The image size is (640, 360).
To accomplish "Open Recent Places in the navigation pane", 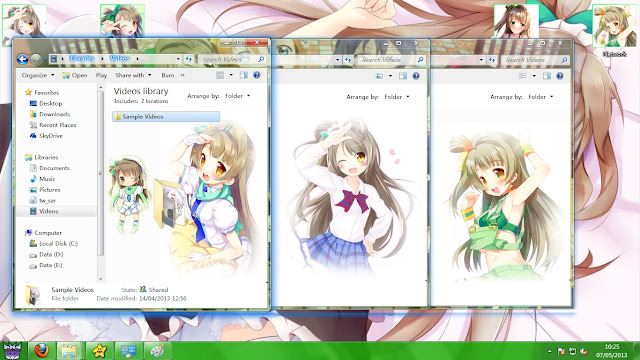I will (x=53, y=125).
